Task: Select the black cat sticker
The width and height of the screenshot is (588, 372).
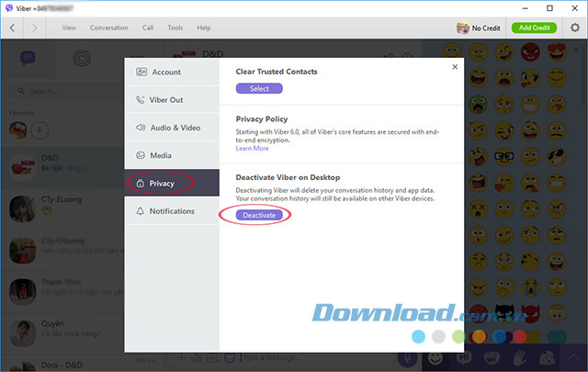Action: (x=504, y=313)
